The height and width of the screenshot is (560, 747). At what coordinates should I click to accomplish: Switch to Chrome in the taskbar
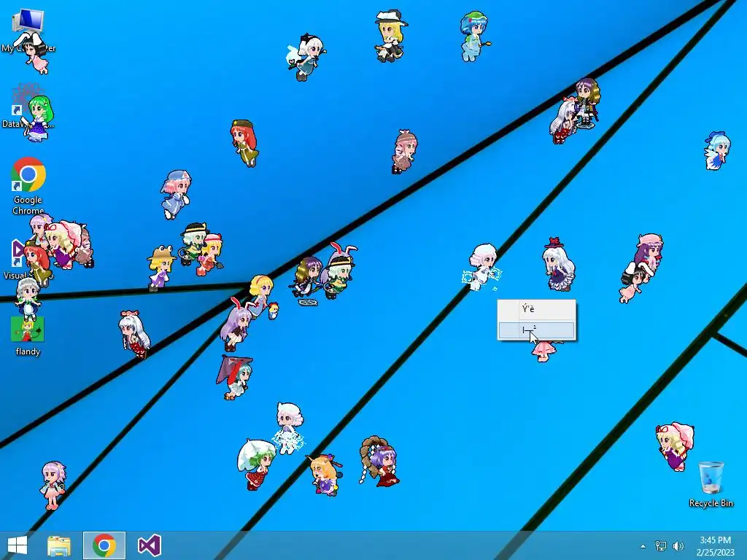point(104,545)
